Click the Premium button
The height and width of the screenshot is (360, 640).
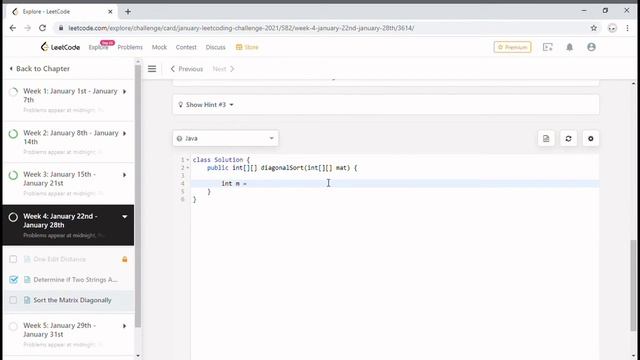513,47
